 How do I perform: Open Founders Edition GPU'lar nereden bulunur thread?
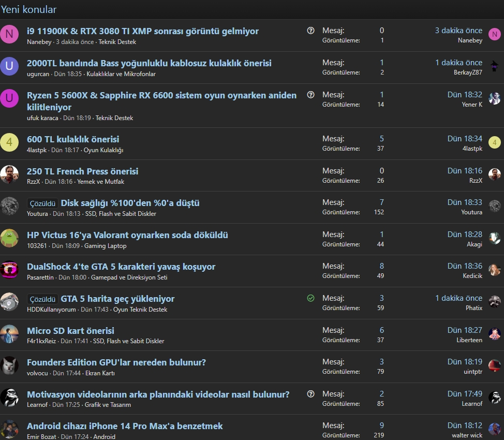coord(116,362)
